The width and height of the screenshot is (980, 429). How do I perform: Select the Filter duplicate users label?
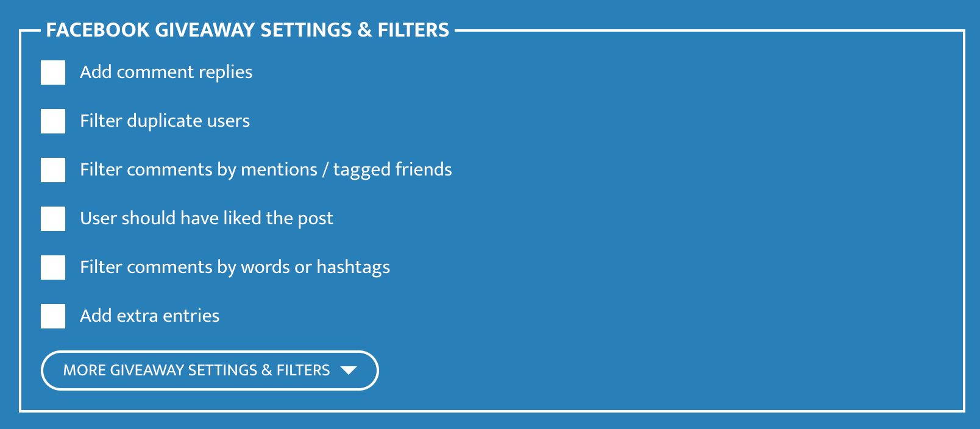(165, 121)
